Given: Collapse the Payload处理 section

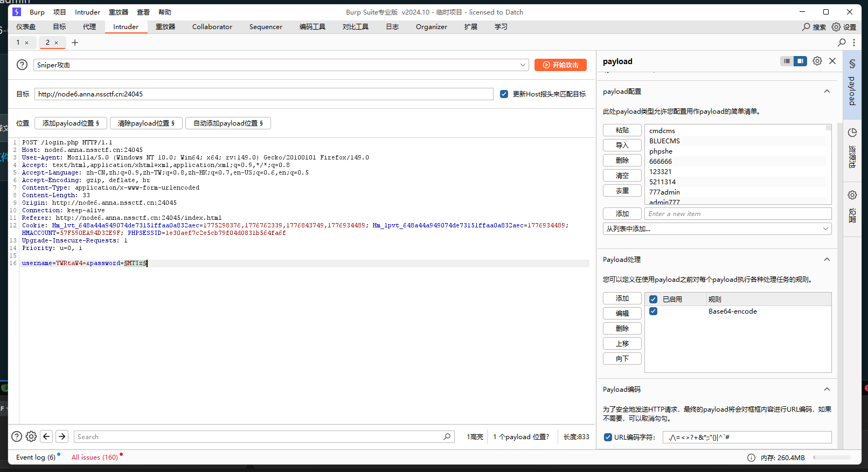Looking at the screenshot, I should pyautogui.click(x=827, y=260).
